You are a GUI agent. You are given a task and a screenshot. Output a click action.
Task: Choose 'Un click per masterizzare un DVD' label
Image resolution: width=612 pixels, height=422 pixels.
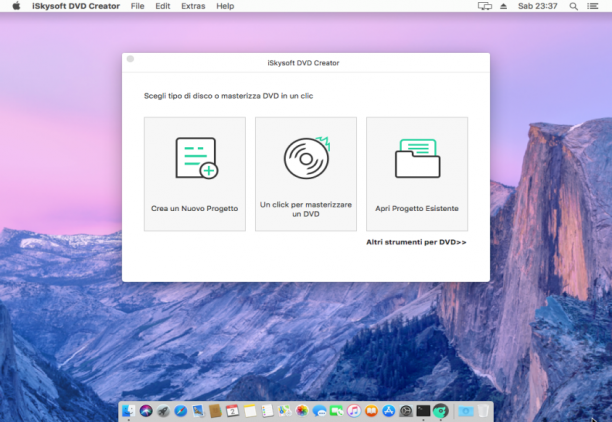[x=306, y=209]
